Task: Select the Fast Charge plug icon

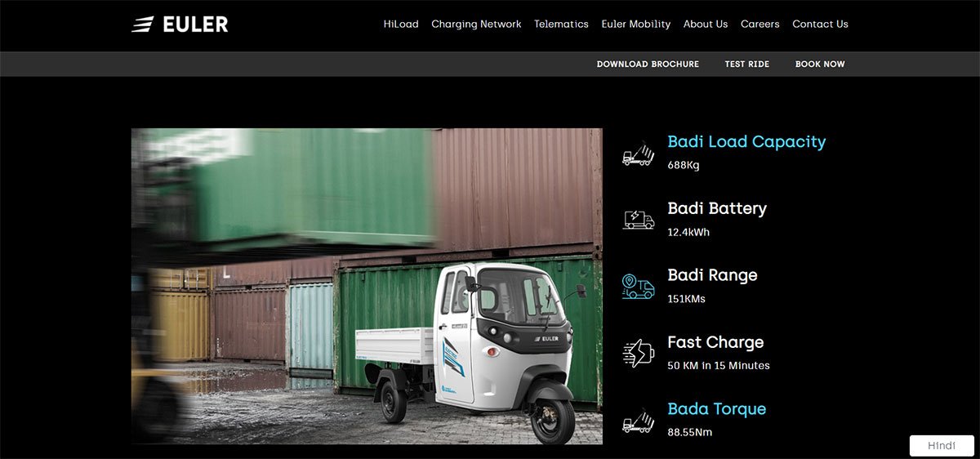Action: coord(639,353)
